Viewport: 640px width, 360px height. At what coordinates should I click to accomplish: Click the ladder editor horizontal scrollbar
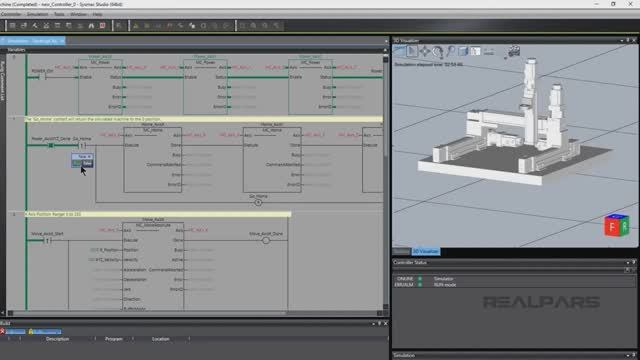[195, 313]
